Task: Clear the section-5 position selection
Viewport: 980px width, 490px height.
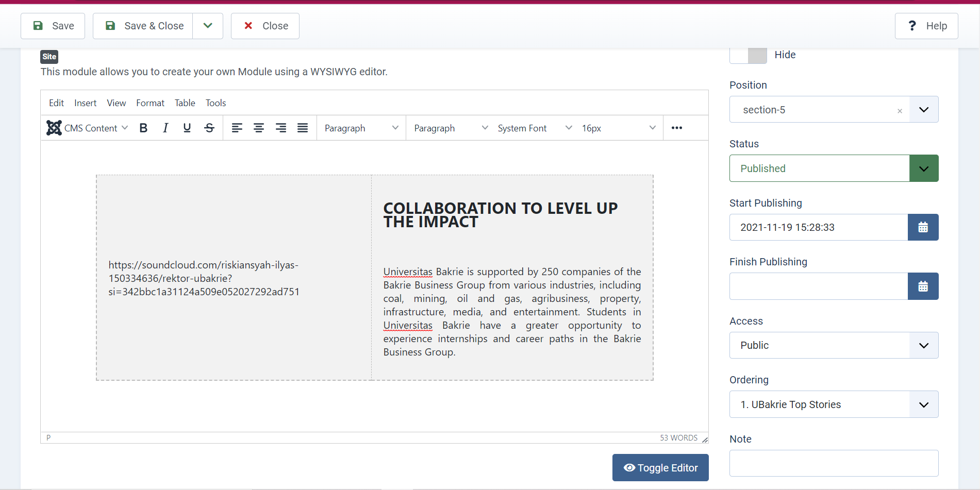Action: click(900, 111)
